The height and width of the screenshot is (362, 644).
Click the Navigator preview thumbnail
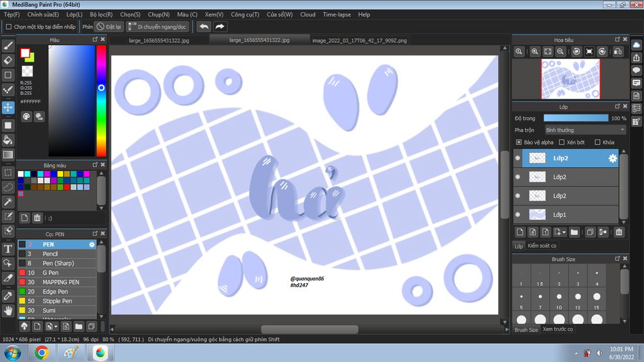(x=570, y=79)
